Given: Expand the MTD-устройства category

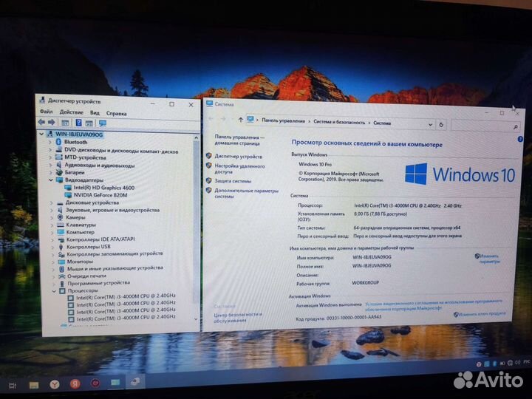Looking at the screenshot, I should pyautogui.click(x=50, y=157).
